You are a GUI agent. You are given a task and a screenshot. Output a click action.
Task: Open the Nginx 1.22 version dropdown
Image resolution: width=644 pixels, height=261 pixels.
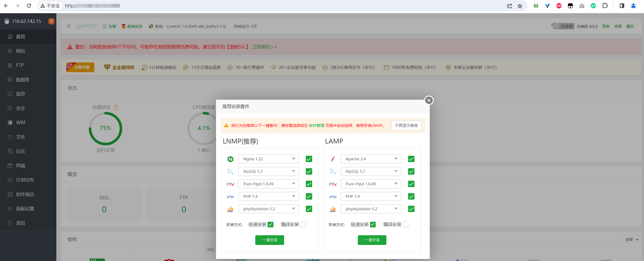[268, 159]
